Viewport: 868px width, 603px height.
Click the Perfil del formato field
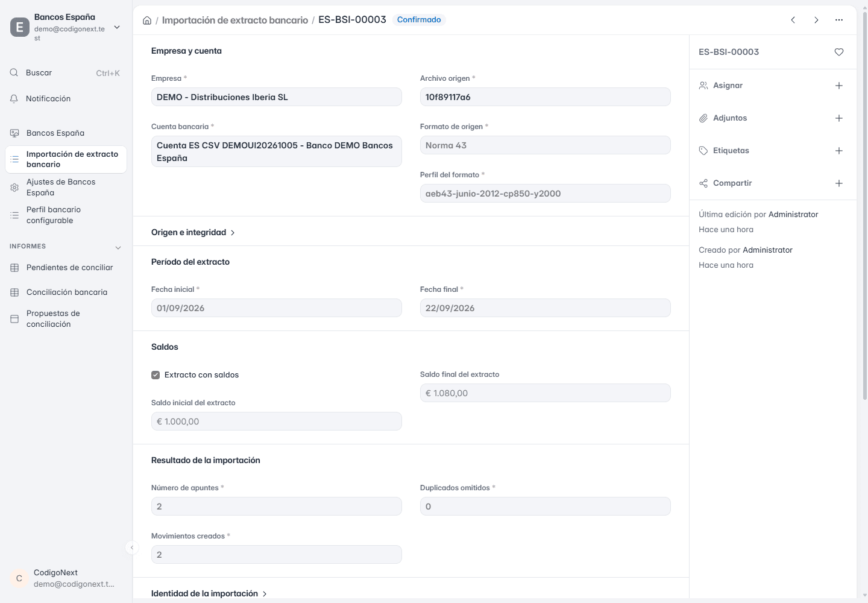546,194
